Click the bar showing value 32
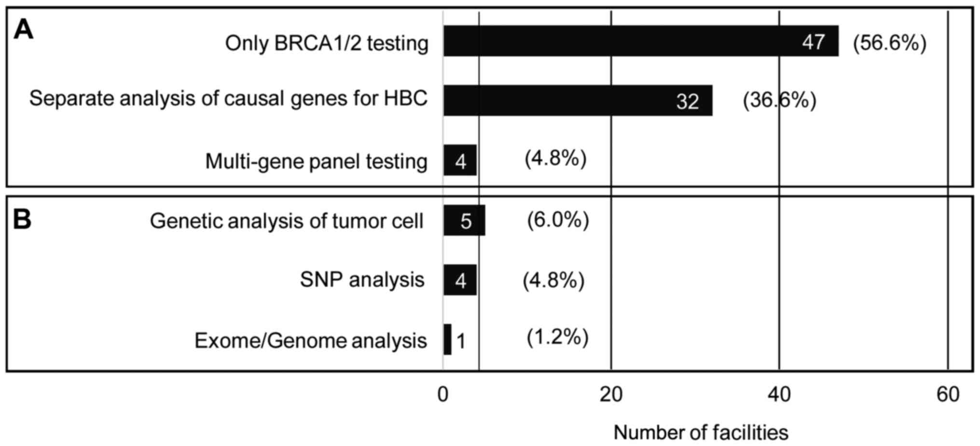 [x=578, y=100]
